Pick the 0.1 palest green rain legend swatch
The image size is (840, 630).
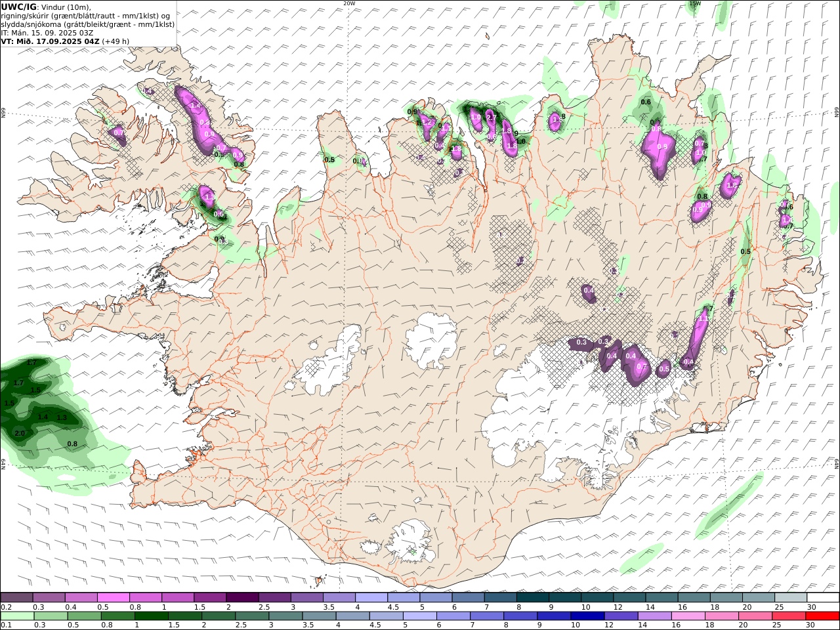click(17, 616)
